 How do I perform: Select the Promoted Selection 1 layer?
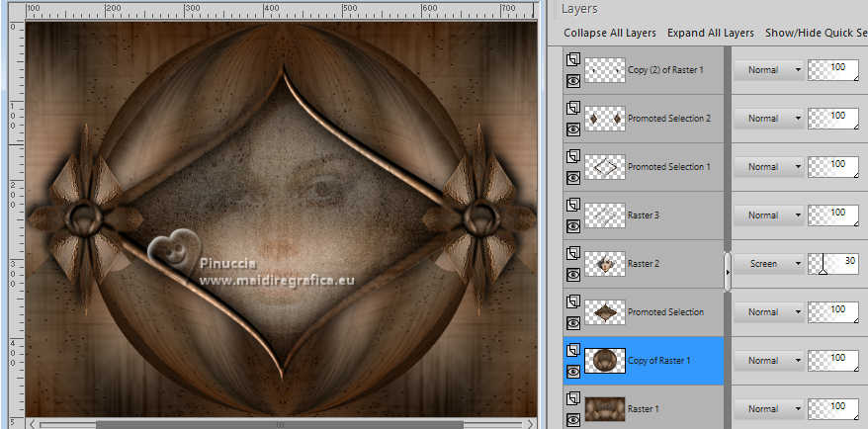coord(668,167)
